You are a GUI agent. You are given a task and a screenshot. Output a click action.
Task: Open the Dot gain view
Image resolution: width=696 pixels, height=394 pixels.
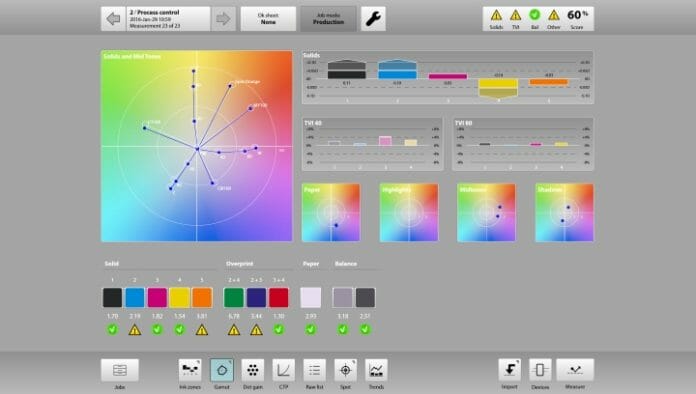(253, 370)
